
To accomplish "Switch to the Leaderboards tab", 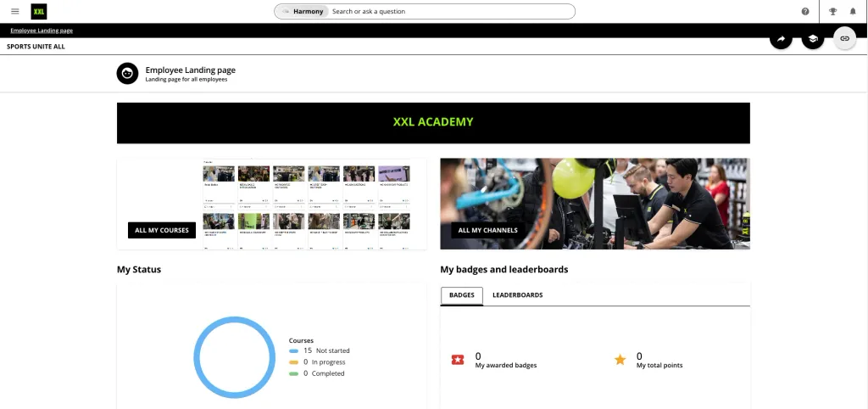I will [517, 295].
